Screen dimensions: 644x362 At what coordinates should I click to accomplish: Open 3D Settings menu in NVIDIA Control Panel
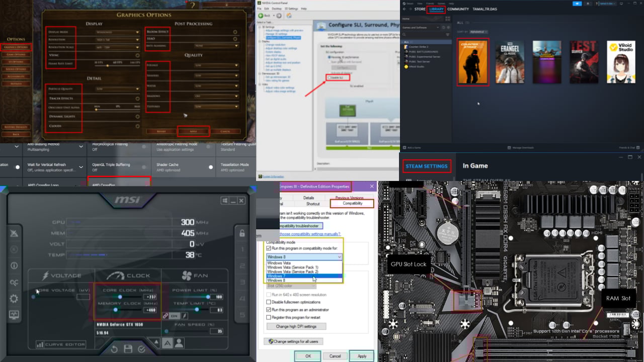290,9
